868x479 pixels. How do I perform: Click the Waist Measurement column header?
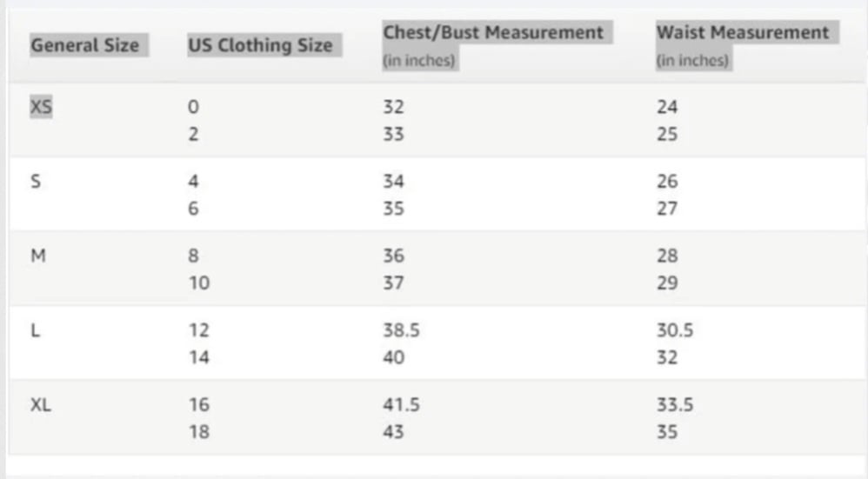(743, 33)
